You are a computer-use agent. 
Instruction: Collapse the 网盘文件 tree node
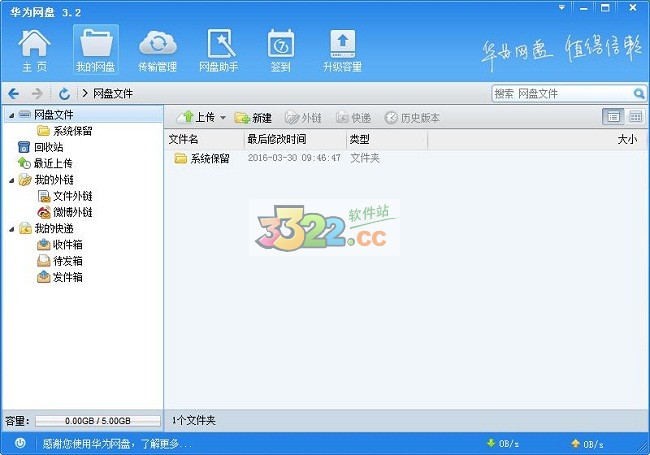tap(12, 115)
